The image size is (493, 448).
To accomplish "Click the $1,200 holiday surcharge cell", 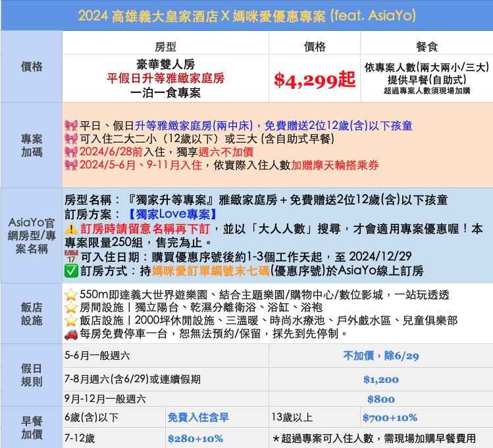I will click(x=380, y=380).
